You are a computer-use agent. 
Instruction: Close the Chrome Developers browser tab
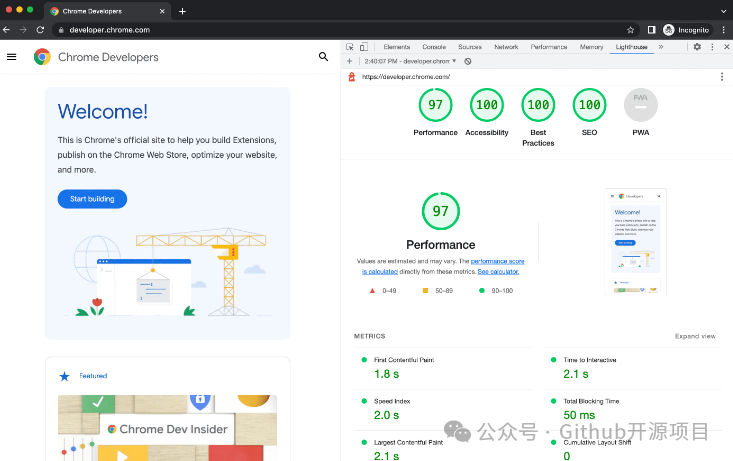tap(162, 11)
